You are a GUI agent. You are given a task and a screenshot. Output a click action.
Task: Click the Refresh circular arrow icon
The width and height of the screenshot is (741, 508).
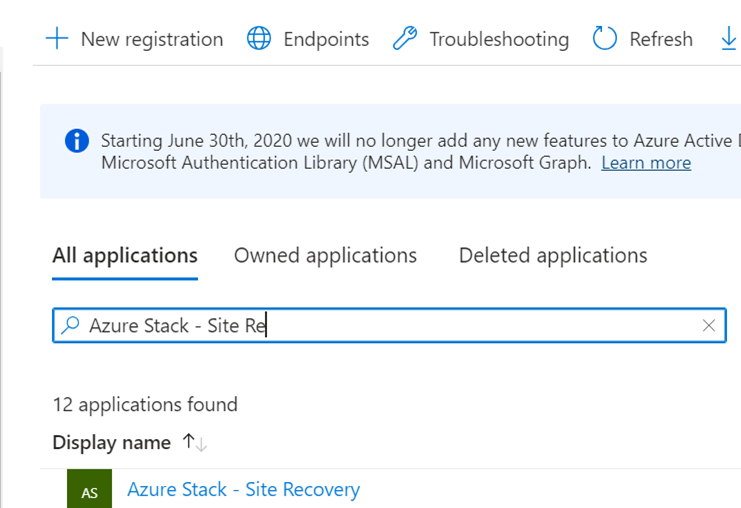(605, 39)
